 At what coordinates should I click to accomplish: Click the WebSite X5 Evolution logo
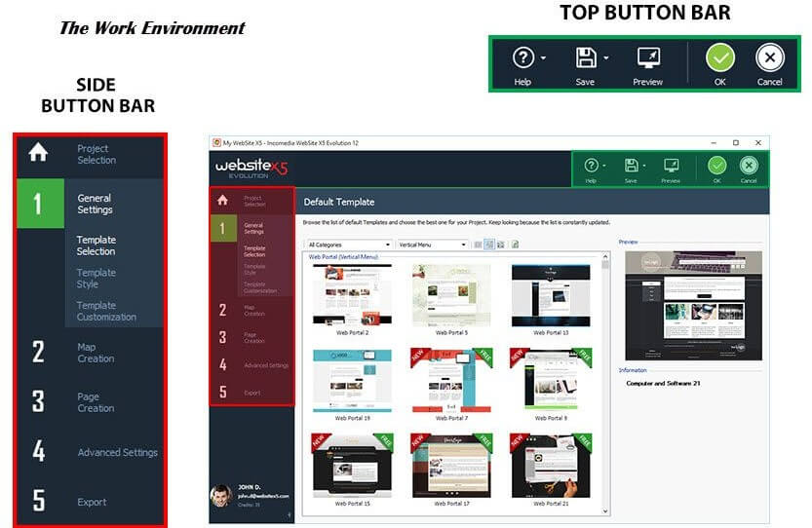click(251, 169)
